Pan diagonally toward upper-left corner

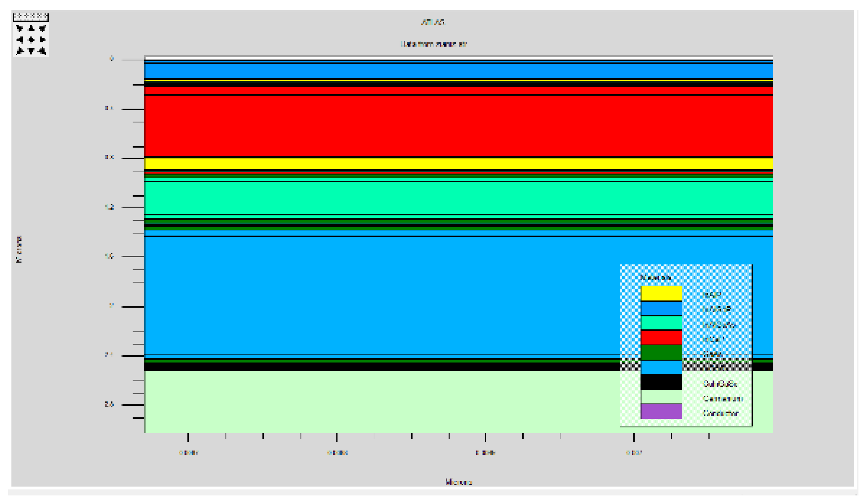(20, 29)
